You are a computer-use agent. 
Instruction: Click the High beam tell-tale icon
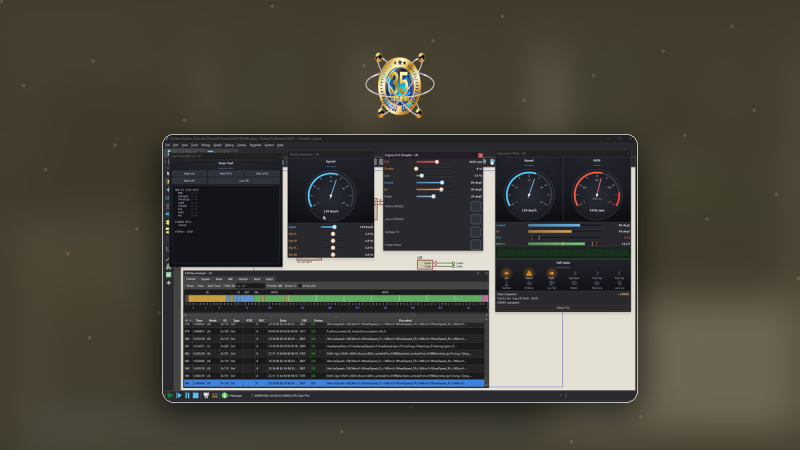(574, 274)
